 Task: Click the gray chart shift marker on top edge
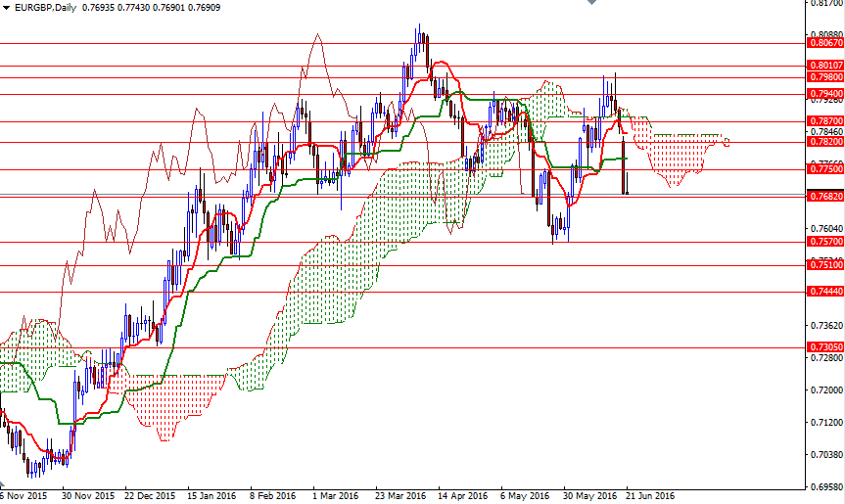[x=591, y=2]
